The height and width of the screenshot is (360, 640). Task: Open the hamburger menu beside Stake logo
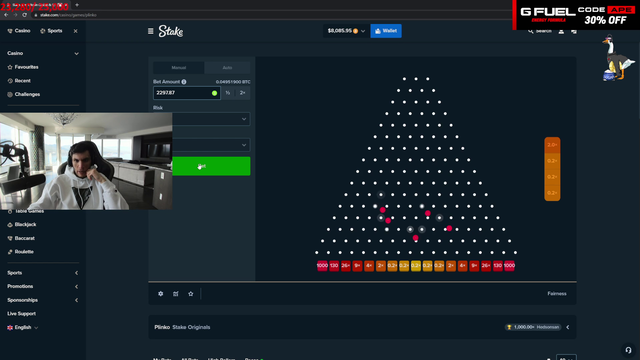click(151, 31)
